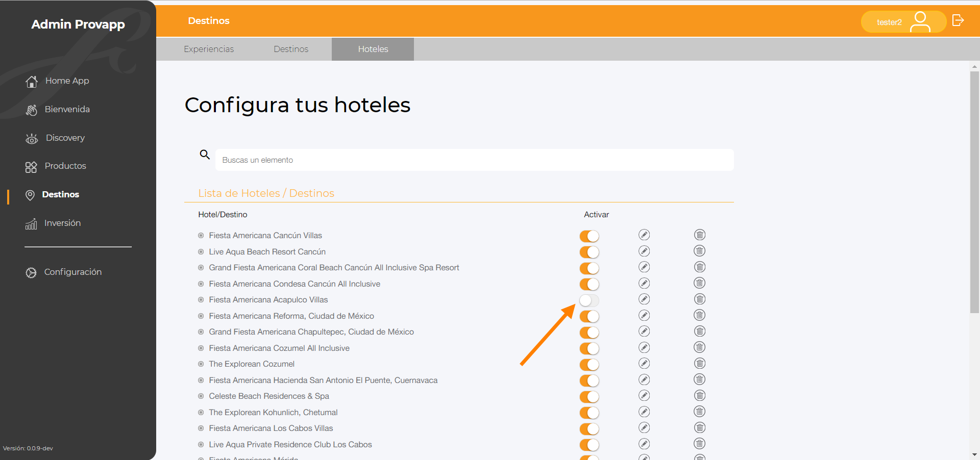Click 'Versión: 0.0.9-dev' text
Viewport: 980px width, 460px height.
(x=28, y=448)
